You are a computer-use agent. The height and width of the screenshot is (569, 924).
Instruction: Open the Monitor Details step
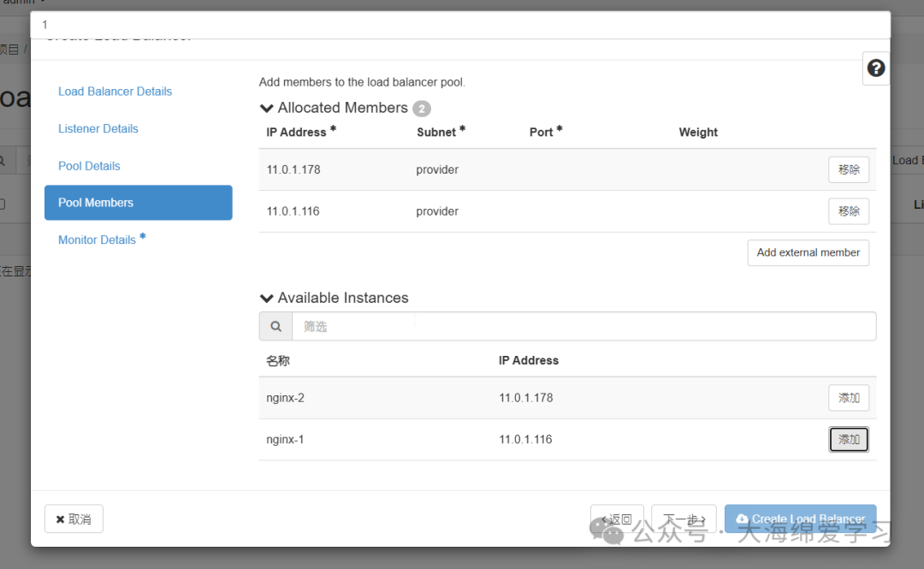(97, 240)
